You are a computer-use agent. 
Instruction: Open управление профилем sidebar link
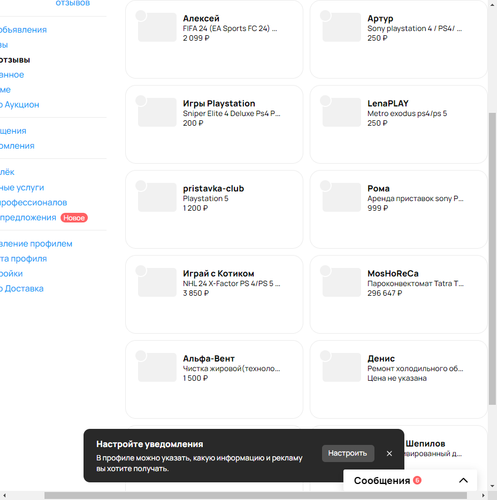pyautogui.click(x=36, y=244)
